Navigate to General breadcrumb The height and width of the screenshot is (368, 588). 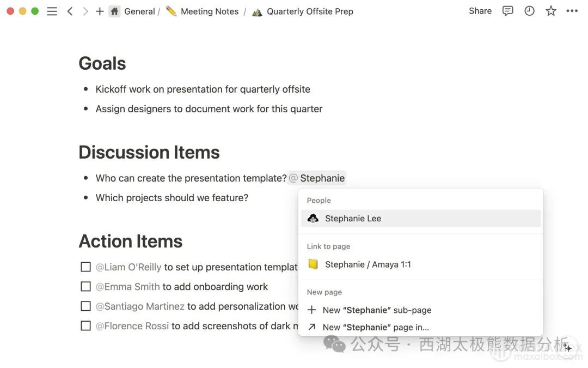(x=139, y=11)
